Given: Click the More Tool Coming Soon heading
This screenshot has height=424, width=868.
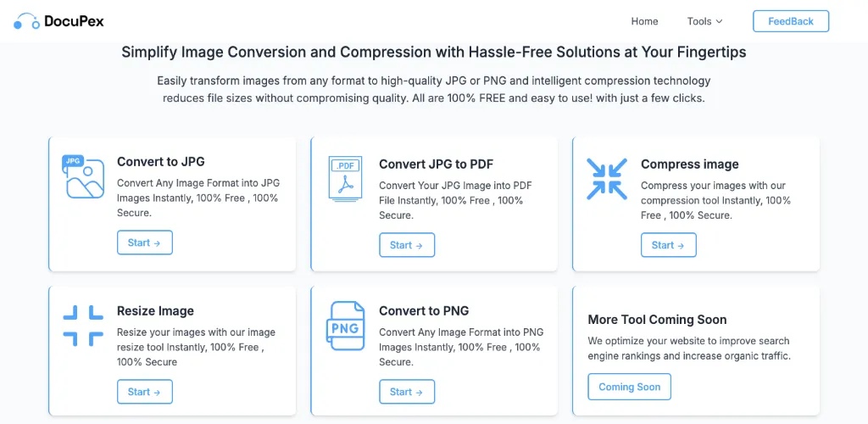Looking at the screenshot, I should tap(657, 320).
